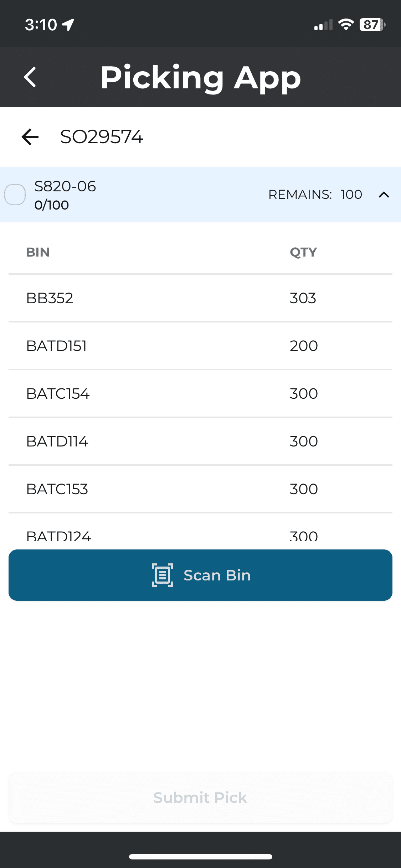Tap the cellular signal bars icon
401x868 pixels.
323,25
